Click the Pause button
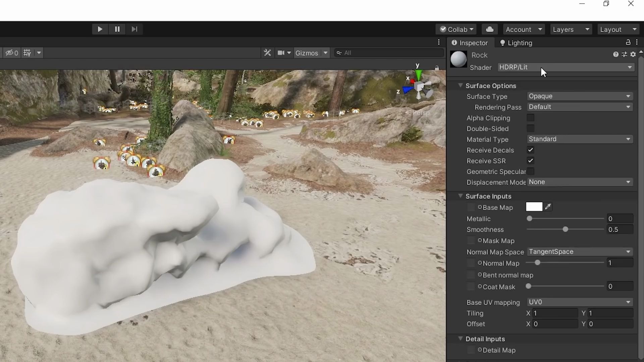This screenshot has height=362, width=644. [117, 29]
